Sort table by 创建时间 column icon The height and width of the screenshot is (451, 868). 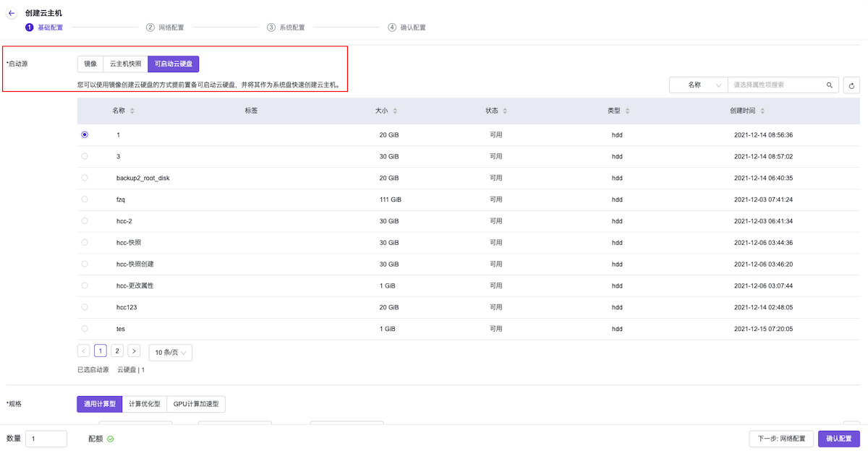tap(762, 111)
